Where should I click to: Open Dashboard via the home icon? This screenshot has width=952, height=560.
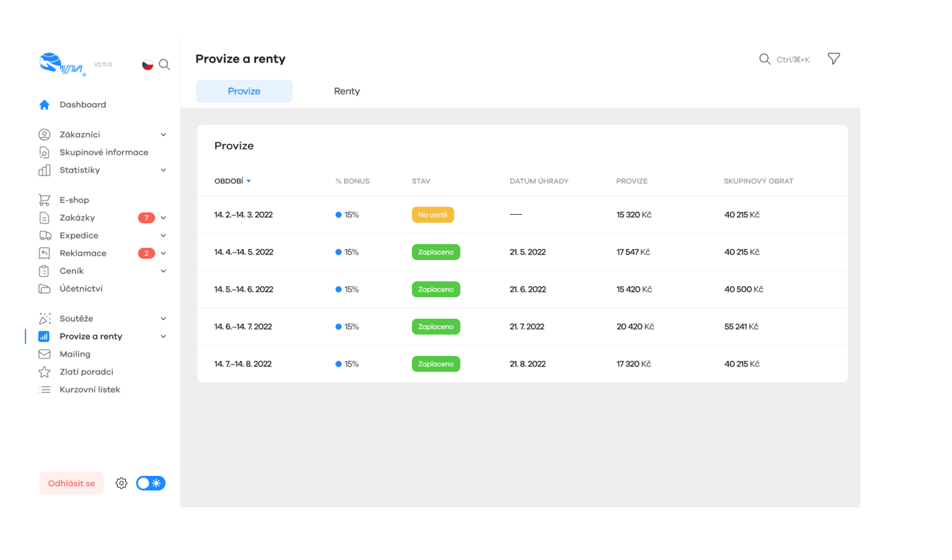(x=44, y=105)
